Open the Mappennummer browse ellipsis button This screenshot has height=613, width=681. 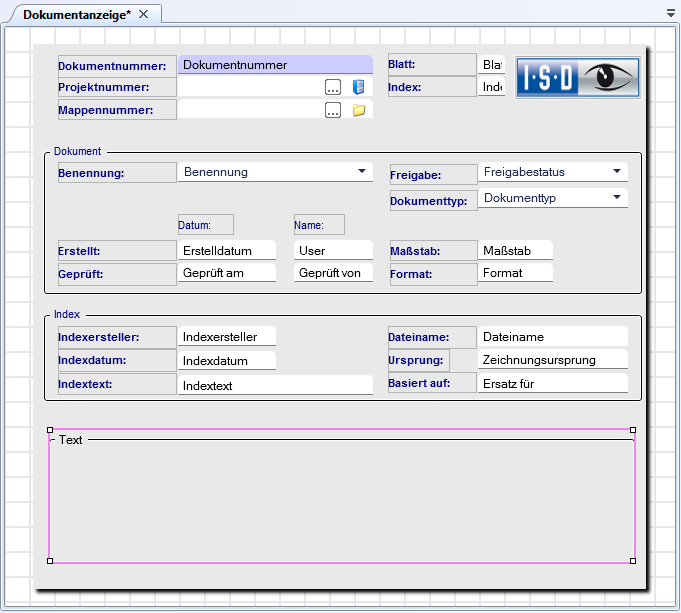pyautogui.click(x=333, y=110)
